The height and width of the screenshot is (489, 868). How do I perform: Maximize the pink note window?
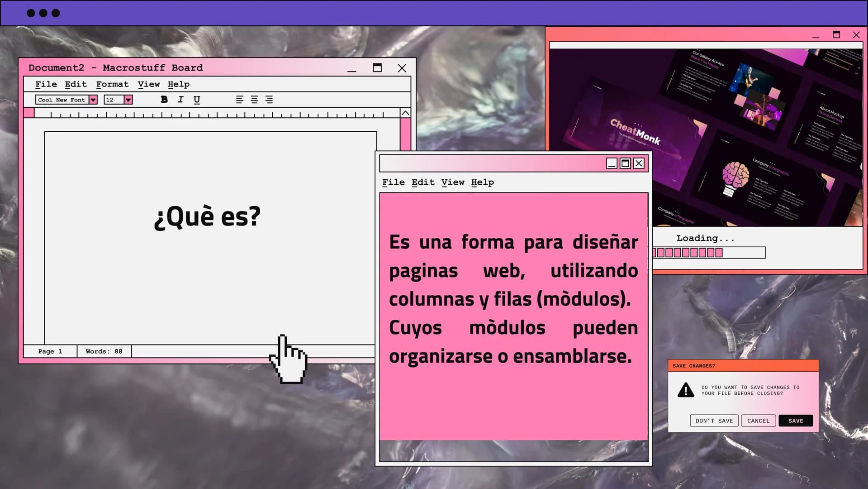[625, 163]
